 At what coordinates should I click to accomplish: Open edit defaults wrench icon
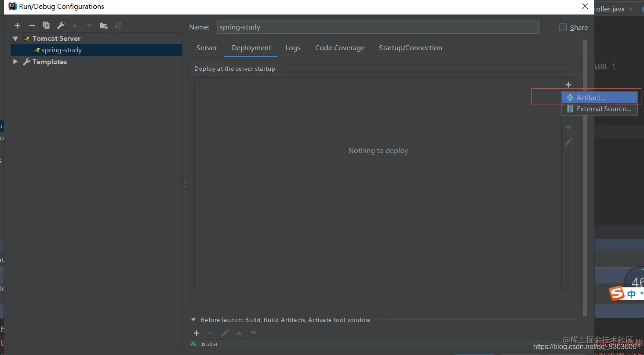point(61,26)
